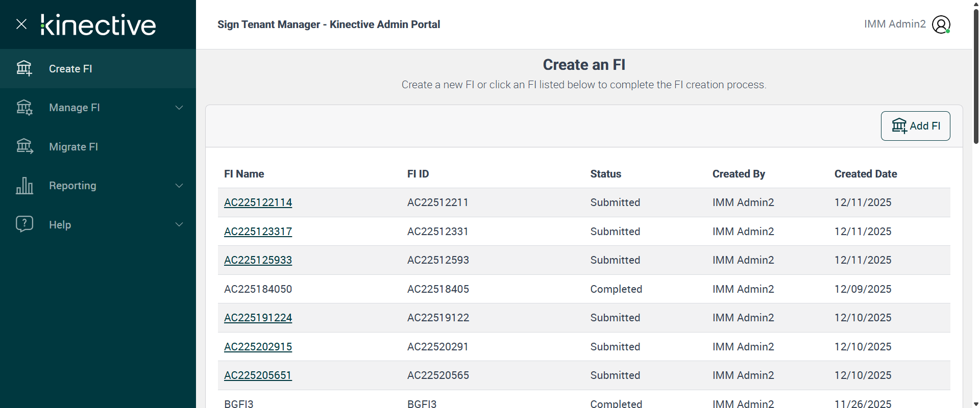The width and height of the screenshot is (980, 408).
Task: Click the Create FI bank icon
Action: tap(24, 68)
